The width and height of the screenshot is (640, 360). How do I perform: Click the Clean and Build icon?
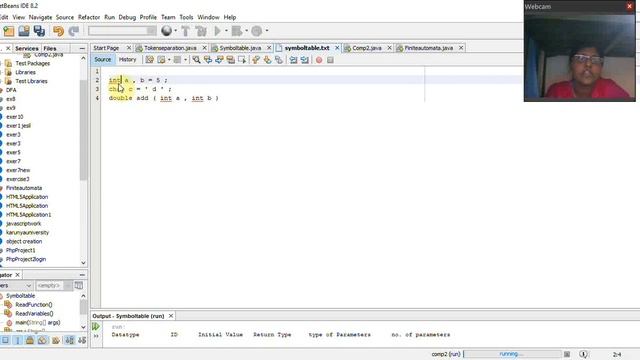(201, 31)
